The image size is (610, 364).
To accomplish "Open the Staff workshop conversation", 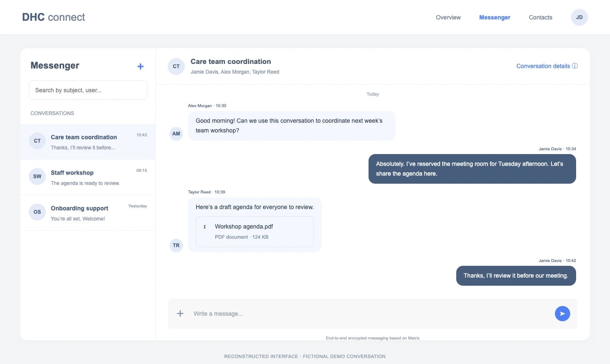I will click(88, 177).
